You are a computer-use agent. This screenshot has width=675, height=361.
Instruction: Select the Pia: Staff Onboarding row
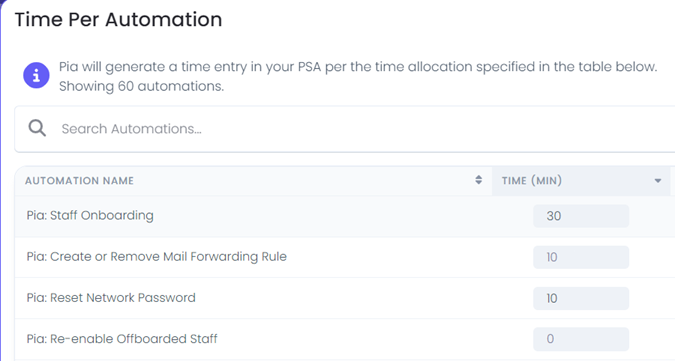[344, 216]
